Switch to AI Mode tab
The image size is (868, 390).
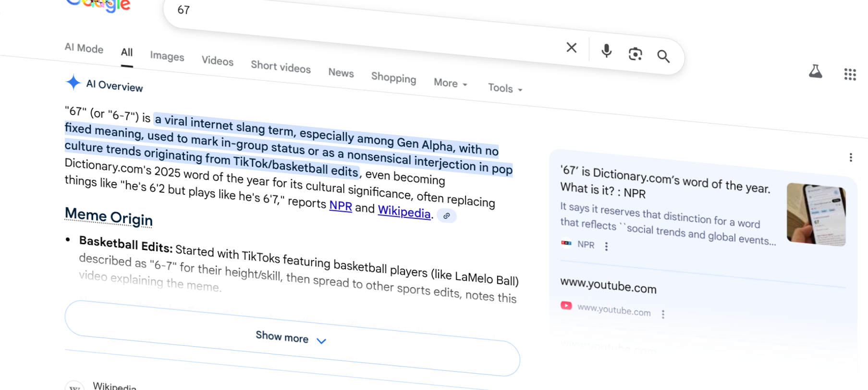84,48
